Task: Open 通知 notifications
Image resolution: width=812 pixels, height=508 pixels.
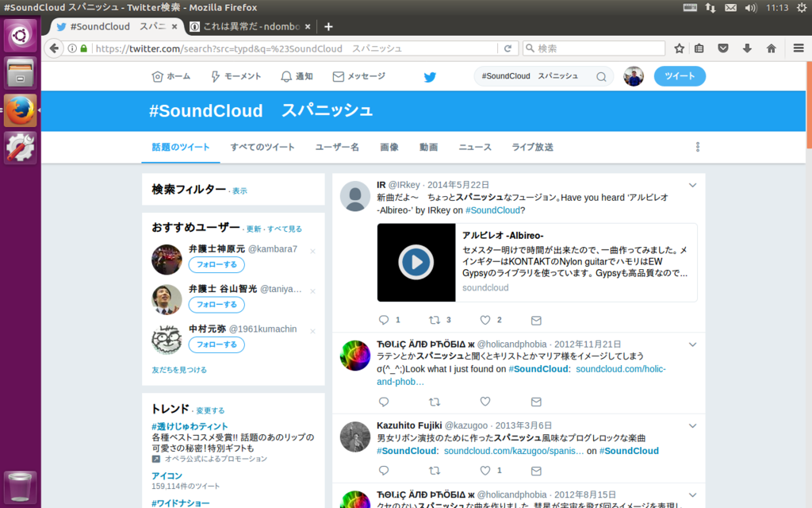Action: [297, 76]
